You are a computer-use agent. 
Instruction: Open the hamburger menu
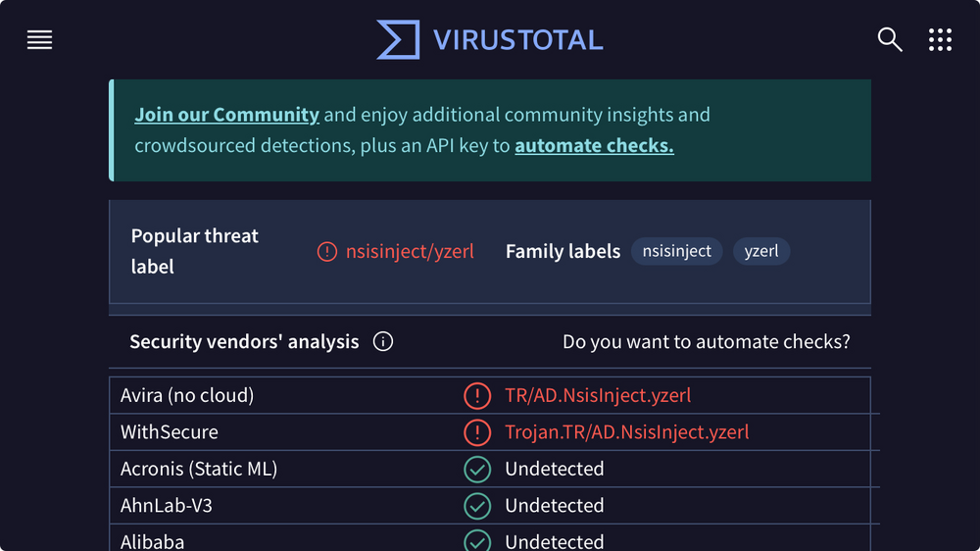(x=39, y=40)
